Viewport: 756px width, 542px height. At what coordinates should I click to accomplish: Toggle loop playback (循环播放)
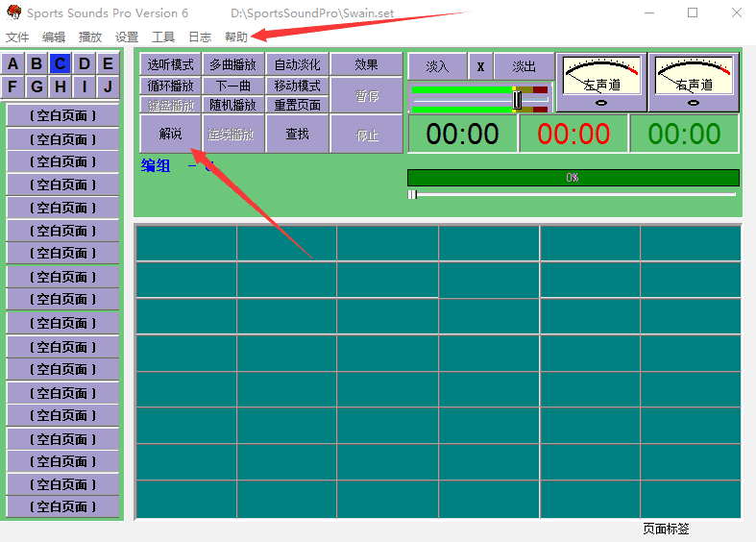pos(170,86)
